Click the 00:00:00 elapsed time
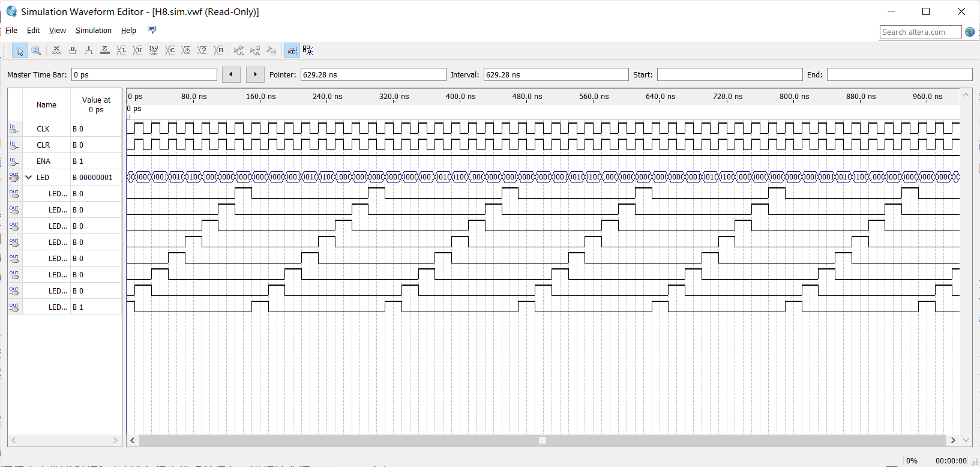Viewport: 980px width, 467px height. 951,461
